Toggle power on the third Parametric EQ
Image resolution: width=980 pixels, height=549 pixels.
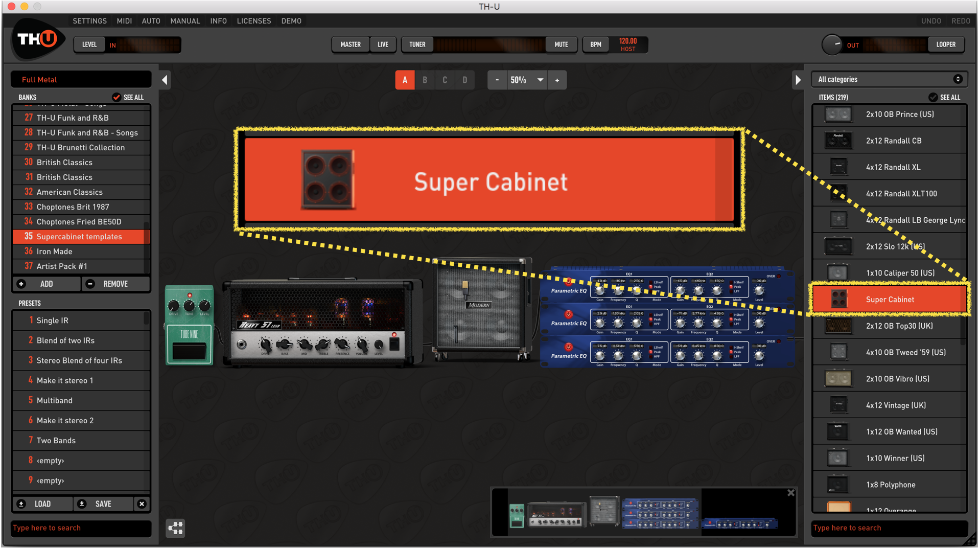568,347
